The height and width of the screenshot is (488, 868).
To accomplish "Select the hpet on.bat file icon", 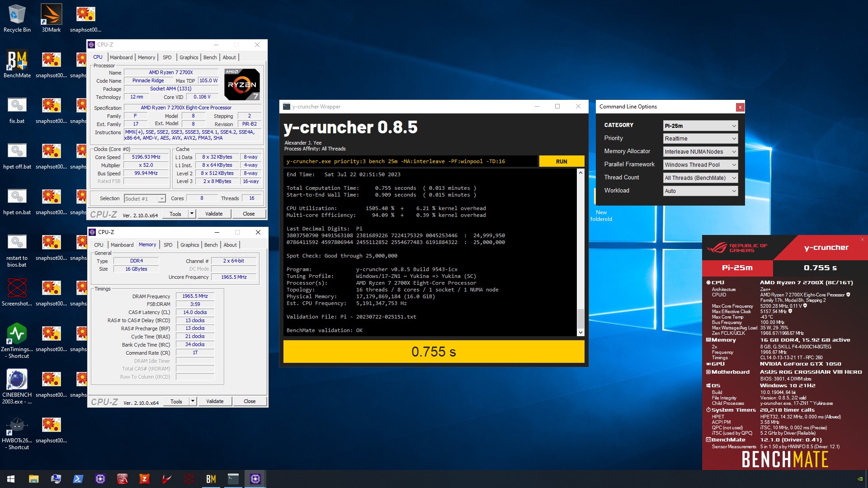I will (x=17, y=201).
